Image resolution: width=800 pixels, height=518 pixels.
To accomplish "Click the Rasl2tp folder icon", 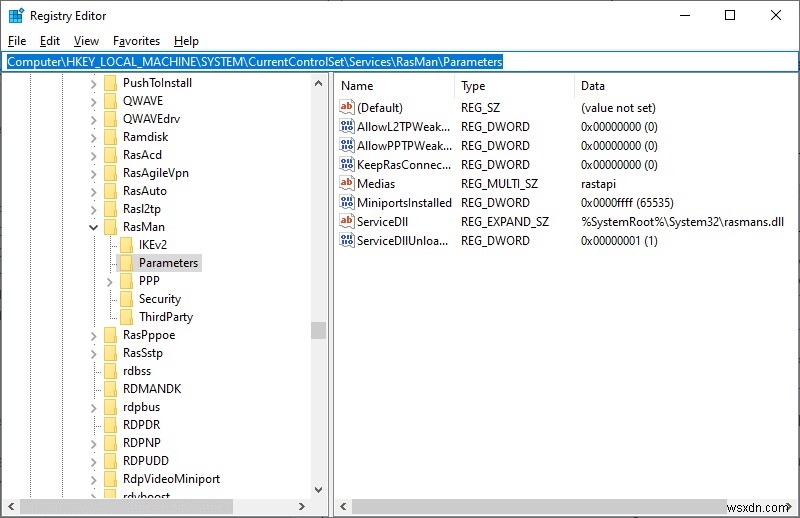I will [x=110, y=209].
